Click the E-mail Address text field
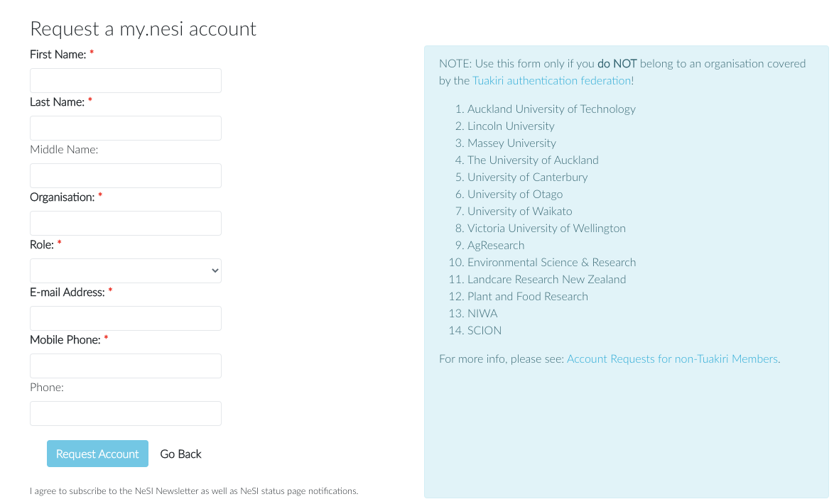 (x=125, y=319)
